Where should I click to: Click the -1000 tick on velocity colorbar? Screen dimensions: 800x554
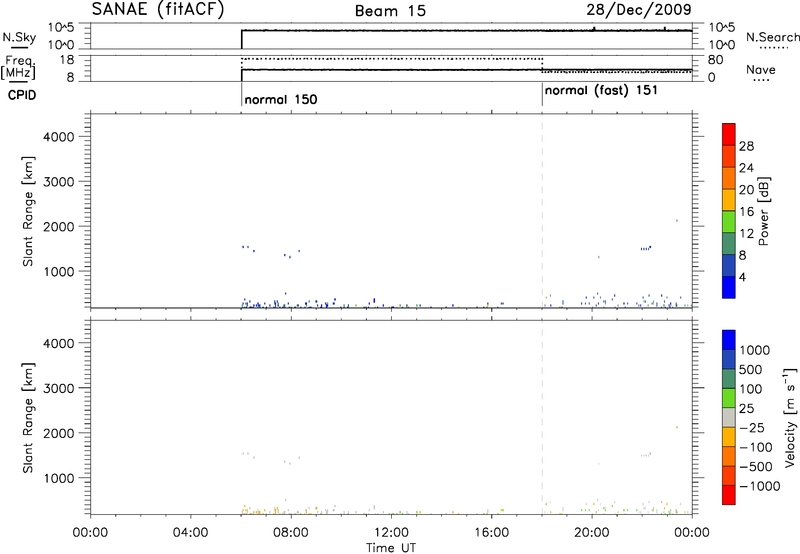[759, 486]
